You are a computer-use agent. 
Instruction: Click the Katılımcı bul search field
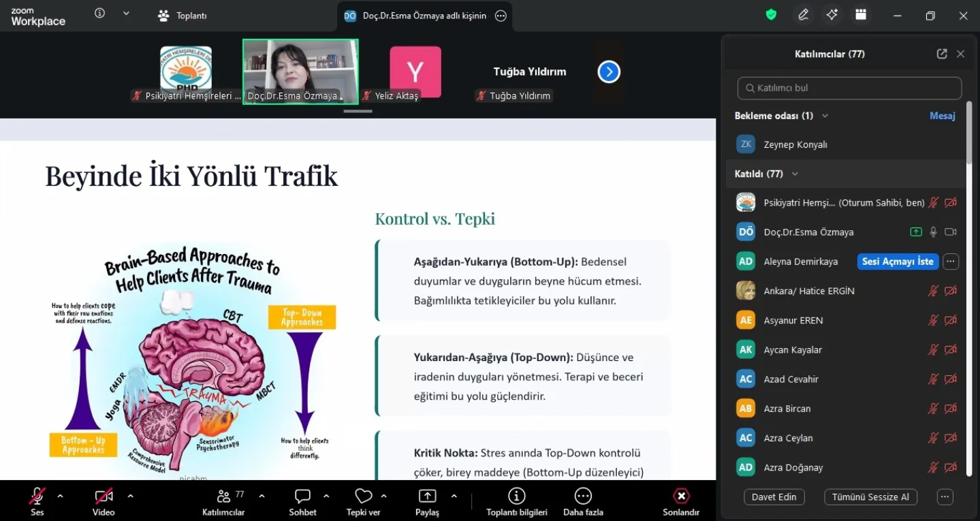[849, 88]
